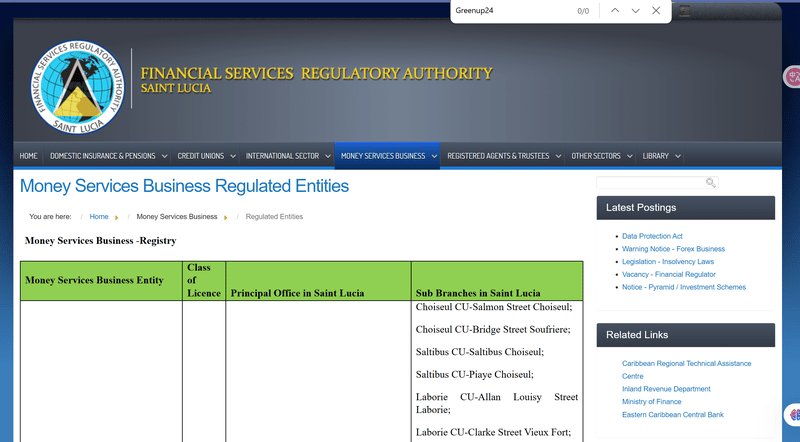Open the Ministry of Finance link

(652, 402)
